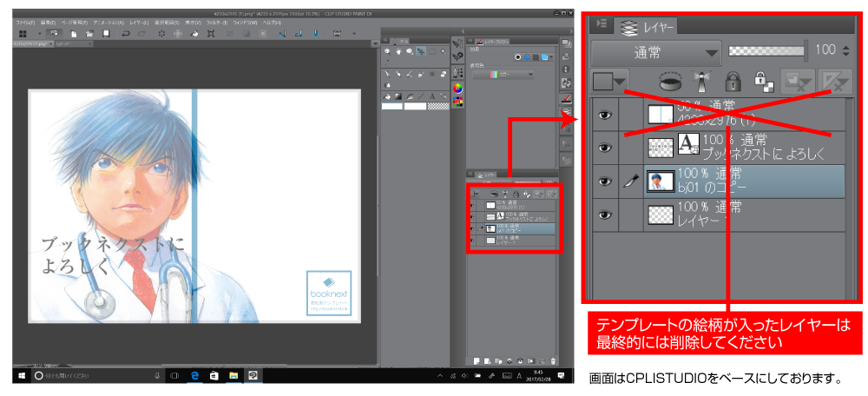Select the straight Line figure tool
The image size is (868, 396).
pyautogui.click(x=421, y=96)
